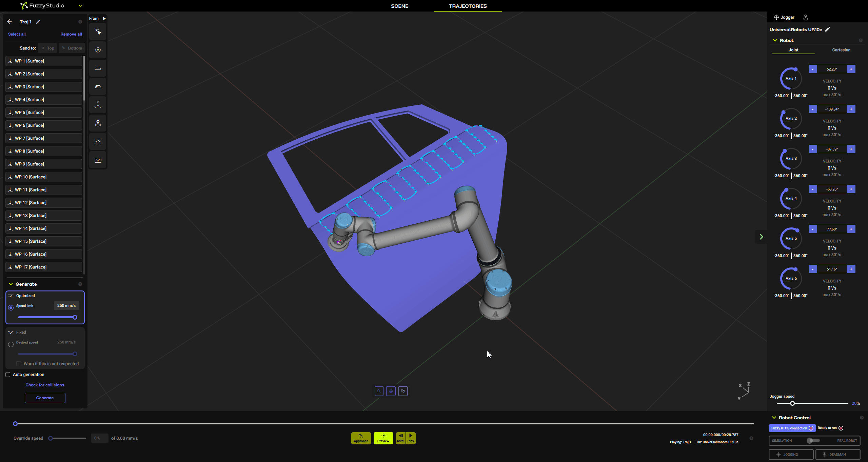This screenshot has width=868, height=462.
Task: Toggle the Simulation / Real Robot switch
Action: (813, 441)
